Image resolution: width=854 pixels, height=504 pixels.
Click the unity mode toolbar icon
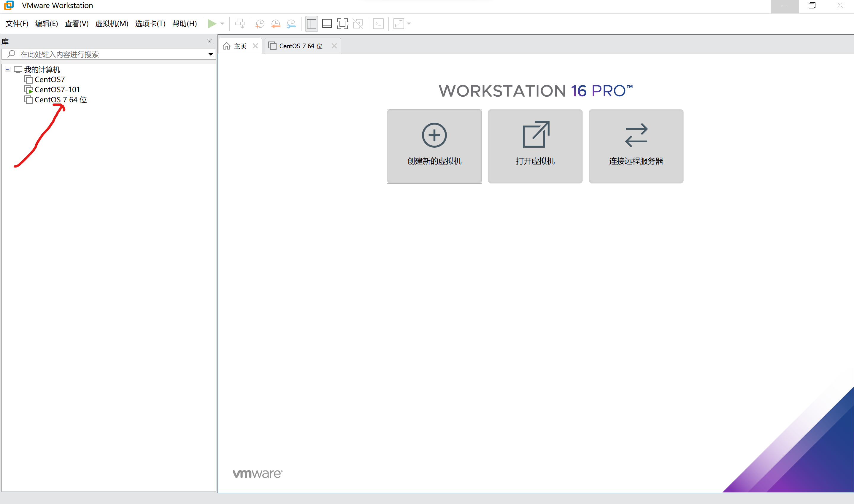pyautogui.click(x=358, y=23)
